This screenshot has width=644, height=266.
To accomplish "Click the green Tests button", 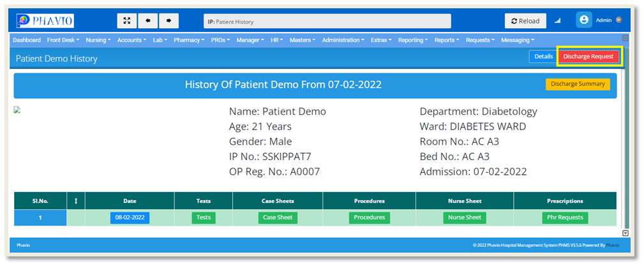I will [204, 218].
